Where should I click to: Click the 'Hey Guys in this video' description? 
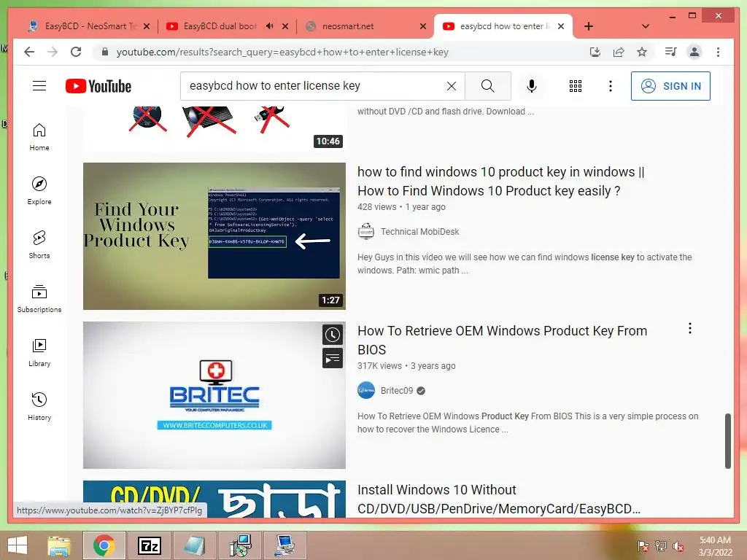point(525,264)
